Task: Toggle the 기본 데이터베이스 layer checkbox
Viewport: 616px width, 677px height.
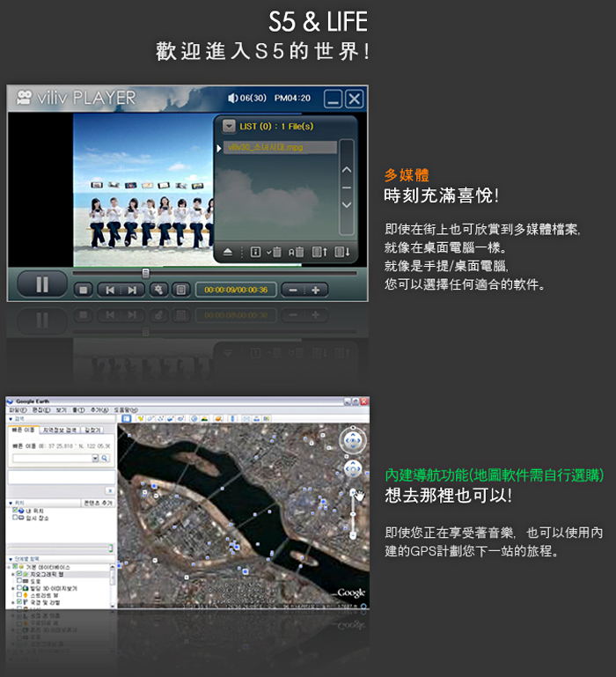Action: click(x=15, y=566)
